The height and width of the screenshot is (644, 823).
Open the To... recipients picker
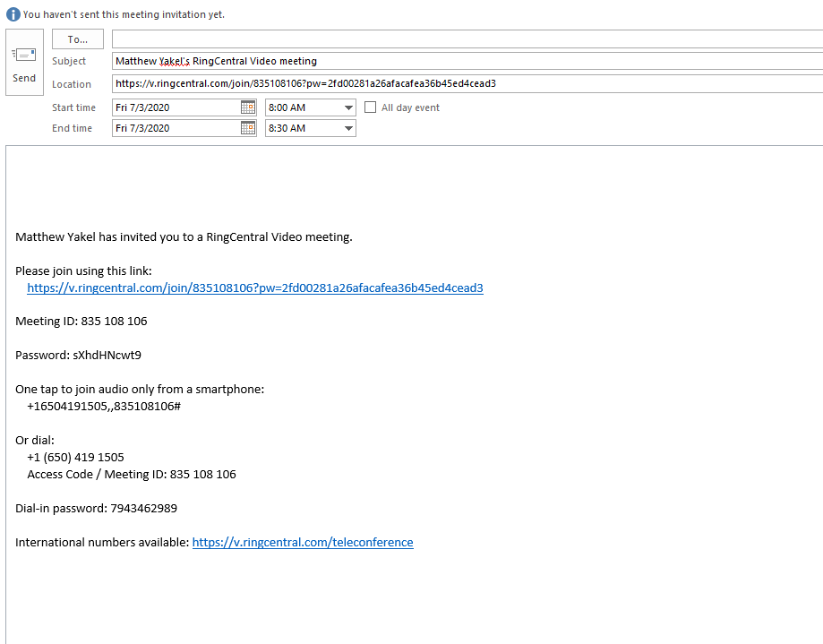tap(78, 39)
